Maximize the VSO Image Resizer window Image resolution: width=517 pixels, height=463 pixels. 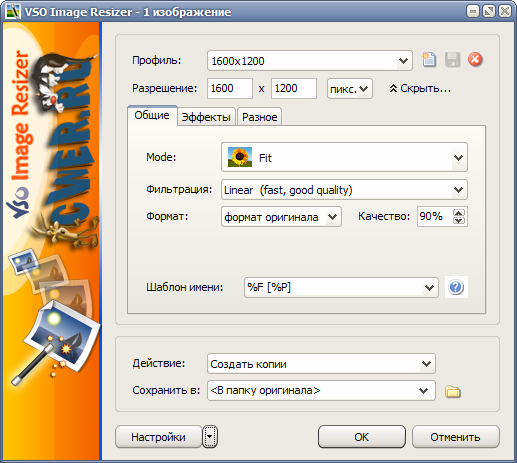click(489, 12)
